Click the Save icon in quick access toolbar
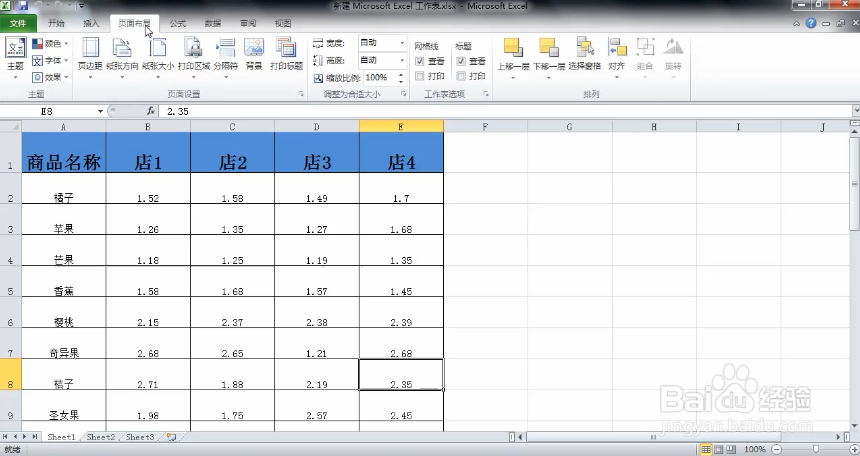Image resolution: width=860 pixels, height=456 pixels. tap(23, 6)
